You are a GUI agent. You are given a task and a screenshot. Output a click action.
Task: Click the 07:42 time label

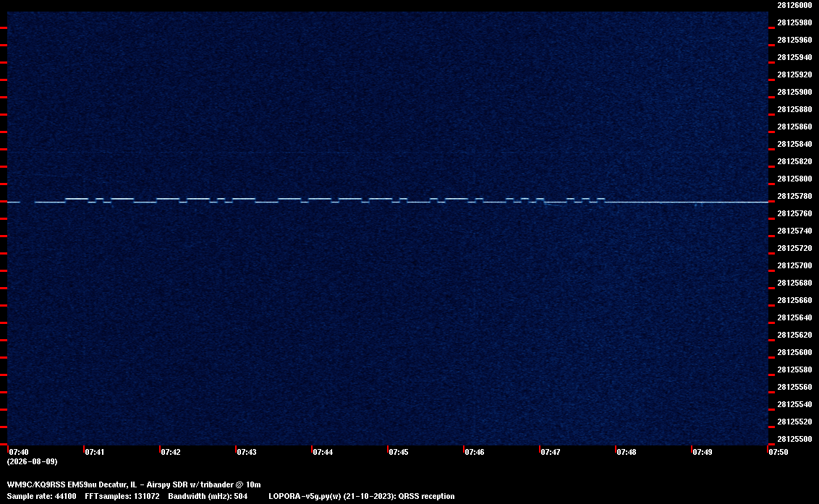[x=171, y=452]
